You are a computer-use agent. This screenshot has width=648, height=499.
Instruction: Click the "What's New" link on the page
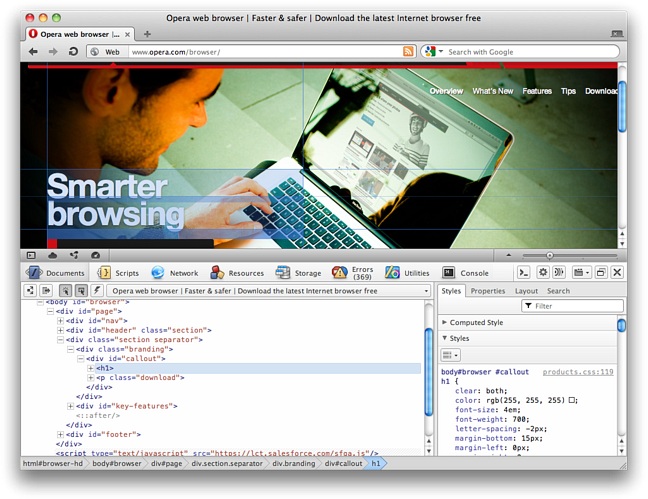click(x=492, y=91)
